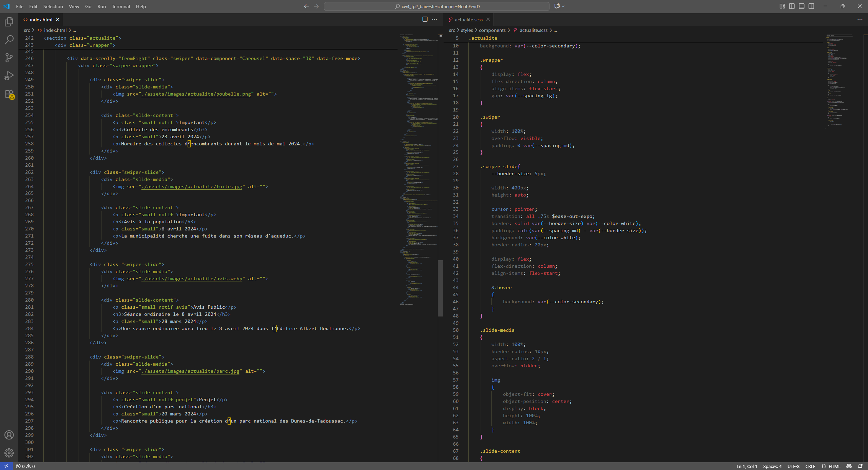
Task: Click the command center search field
Action: tap(437, 6)
